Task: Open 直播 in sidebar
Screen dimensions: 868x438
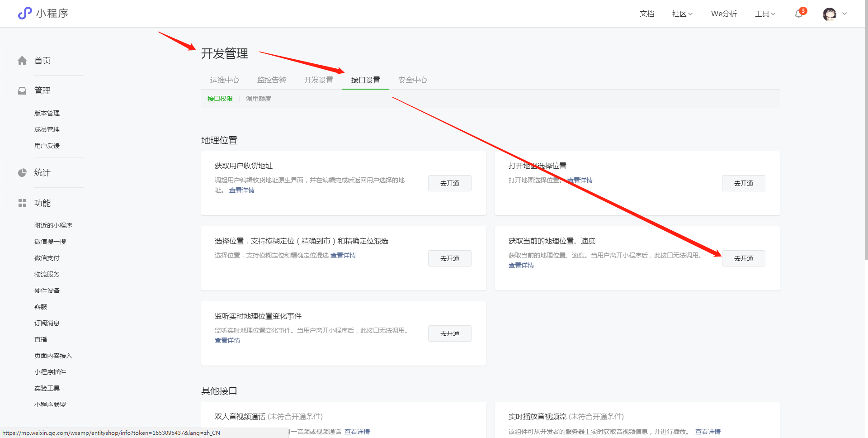Action: point(41,339)
